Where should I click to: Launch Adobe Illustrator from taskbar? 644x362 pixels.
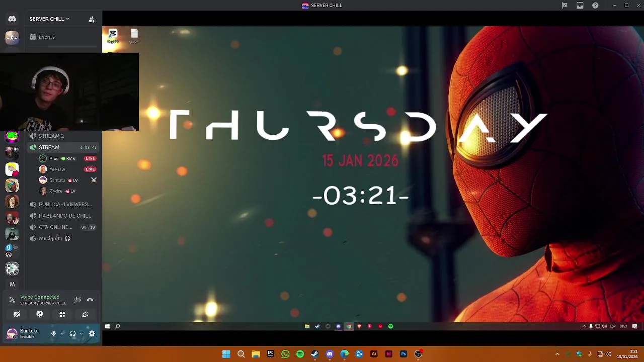pos(374,354)
